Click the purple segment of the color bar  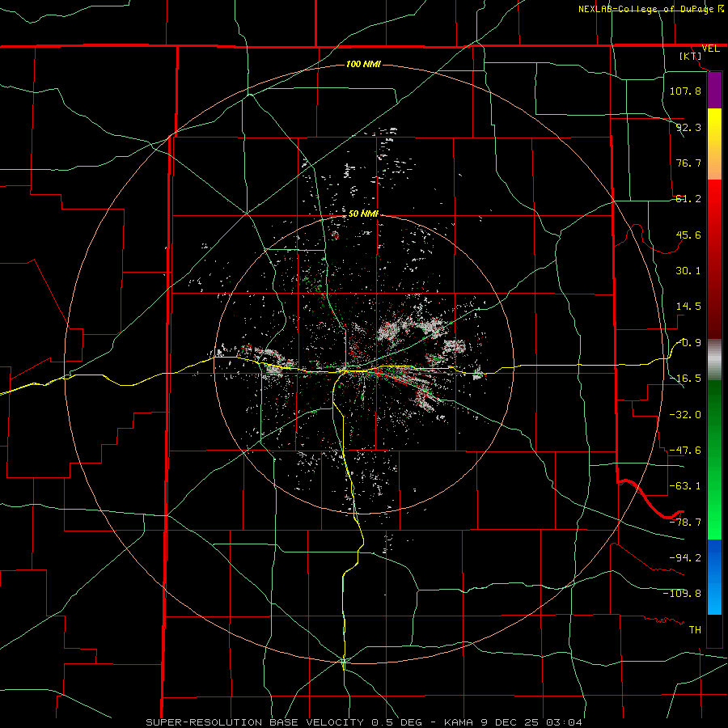[714, 90]
